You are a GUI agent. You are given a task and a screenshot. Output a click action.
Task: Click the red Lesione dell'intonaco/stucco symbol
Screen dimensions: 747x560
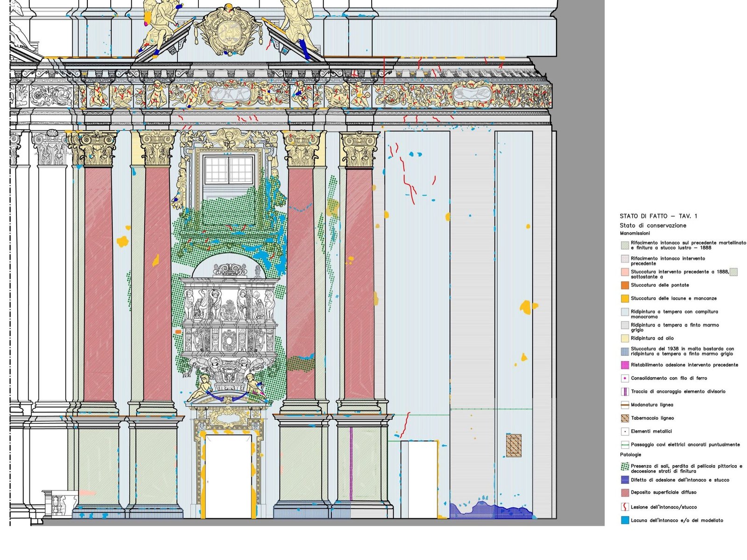[625, 507]
